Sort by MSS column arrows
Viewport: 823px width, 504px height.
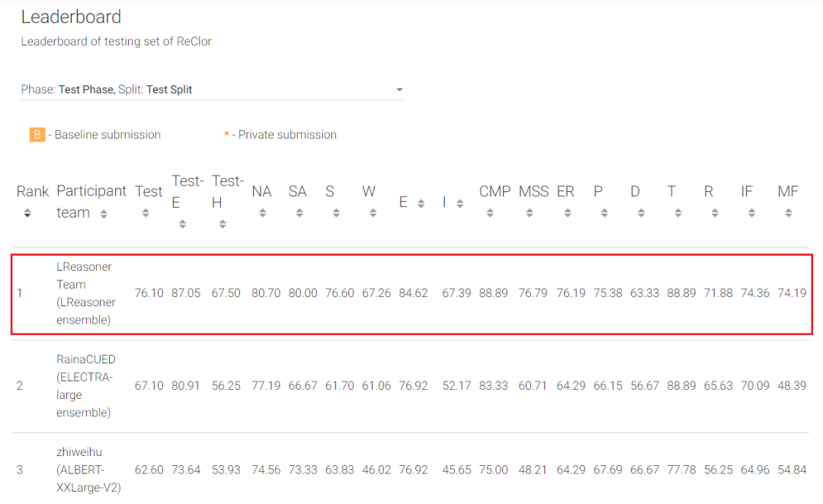tap(530, 214)
